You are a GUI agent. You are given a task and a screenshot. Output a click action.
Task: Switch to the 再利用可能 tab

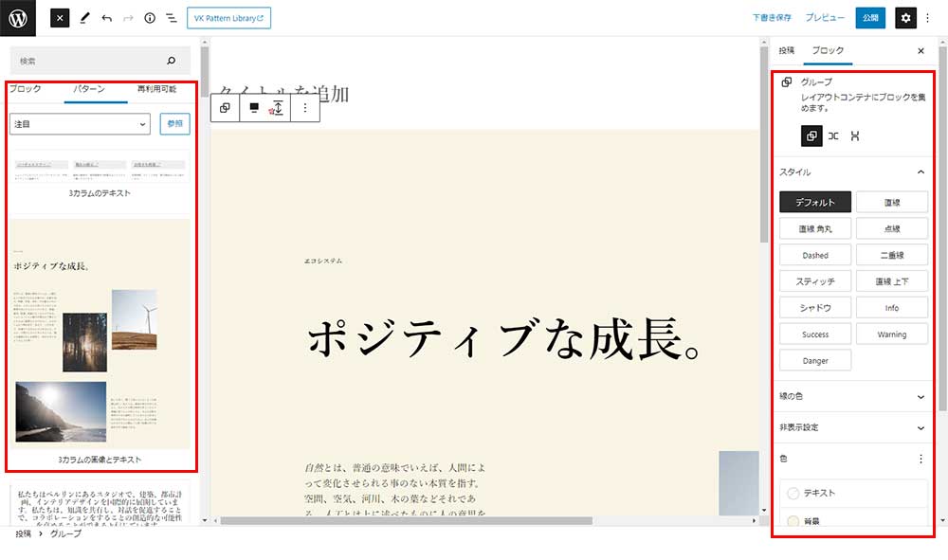coord(156,88)
